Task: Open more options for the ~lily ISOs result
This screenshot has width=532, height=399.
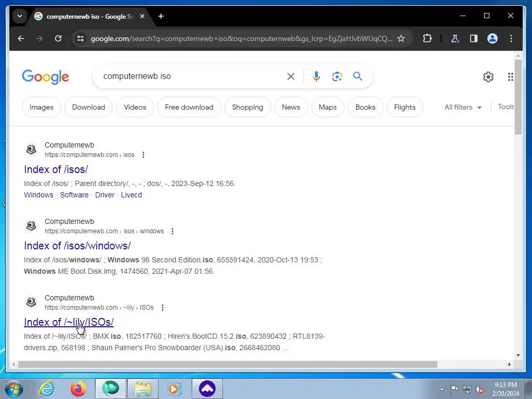Action: 163,308
